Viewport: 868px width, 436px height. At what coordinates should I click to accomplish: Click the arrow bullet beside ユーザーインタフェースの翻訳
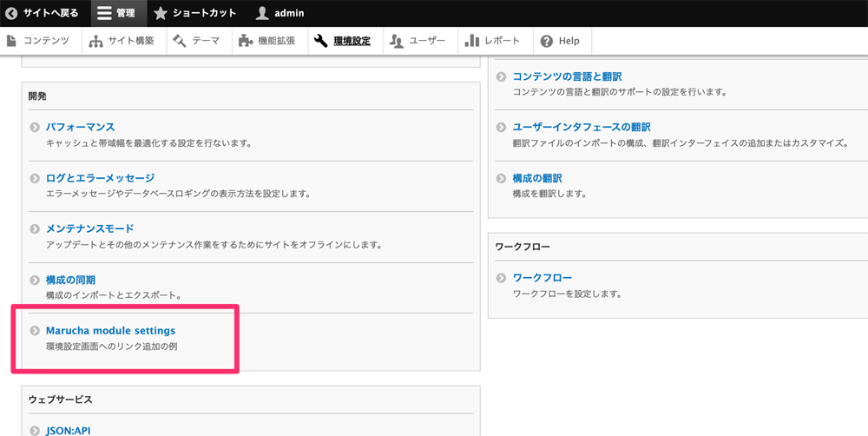pyautogui.click(x=502, y=128)
